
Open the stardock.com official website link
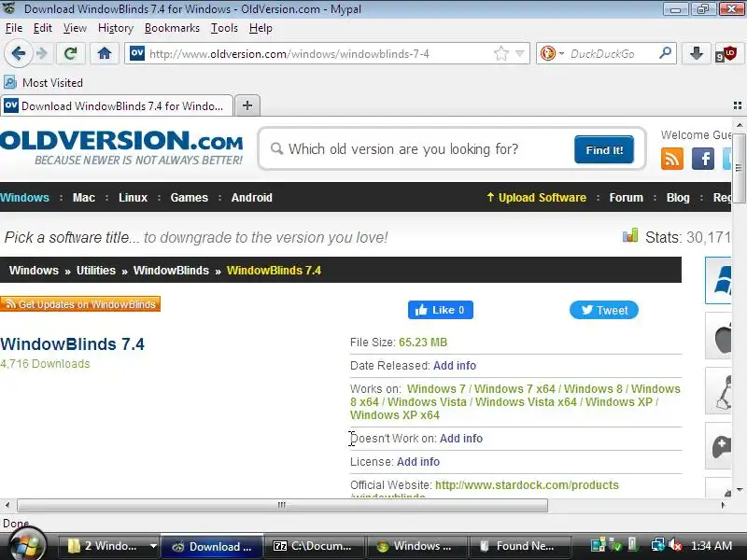[x=527, y=484]
